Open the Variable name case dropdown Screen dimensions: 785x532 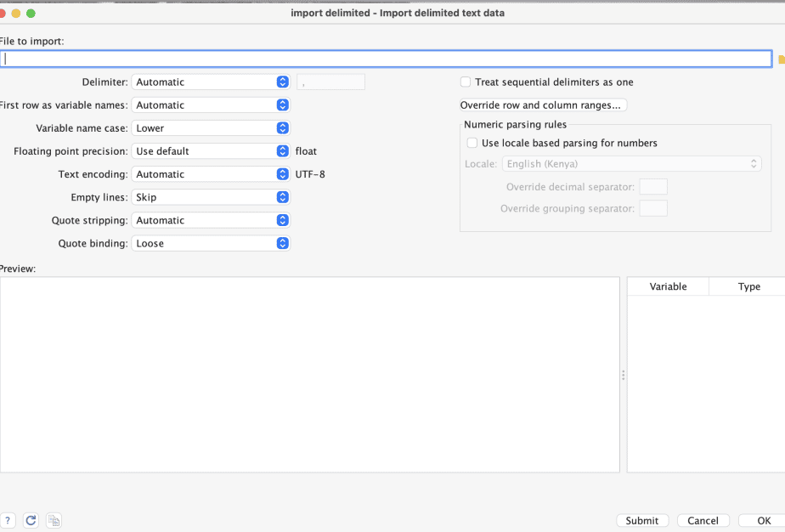pyautogui.click(x=211, y=128)
